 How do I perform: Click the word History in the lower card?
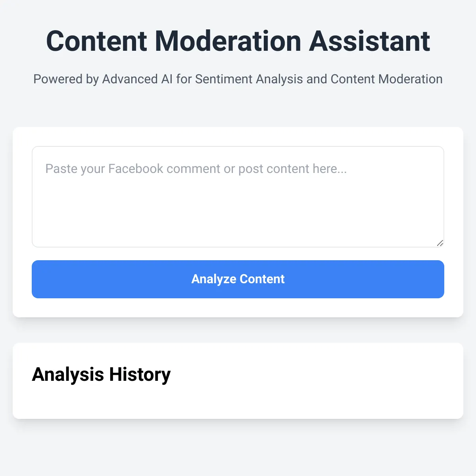pos(140,374)
